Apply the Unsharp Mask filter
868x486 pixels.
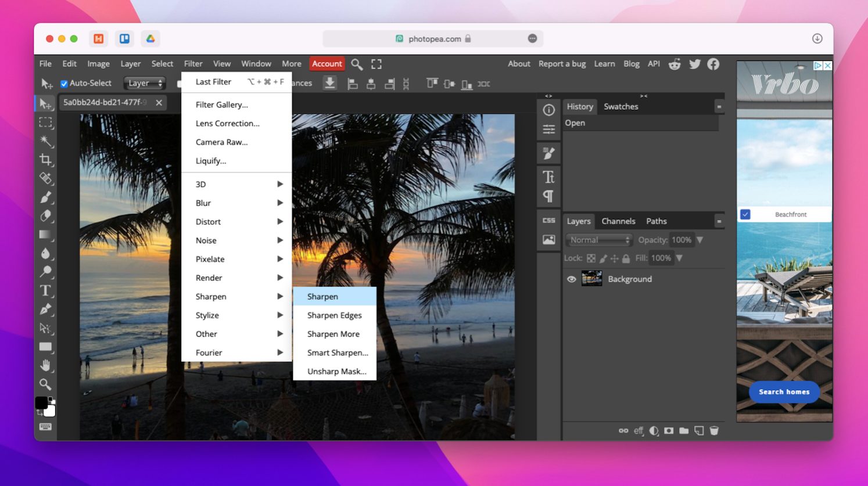(x=337, y=371)
